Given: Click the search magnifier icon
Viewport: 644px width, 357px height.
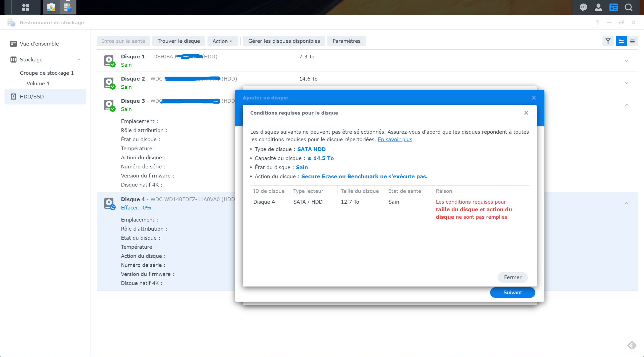Looking at the screenshot, I should (628, 7).
